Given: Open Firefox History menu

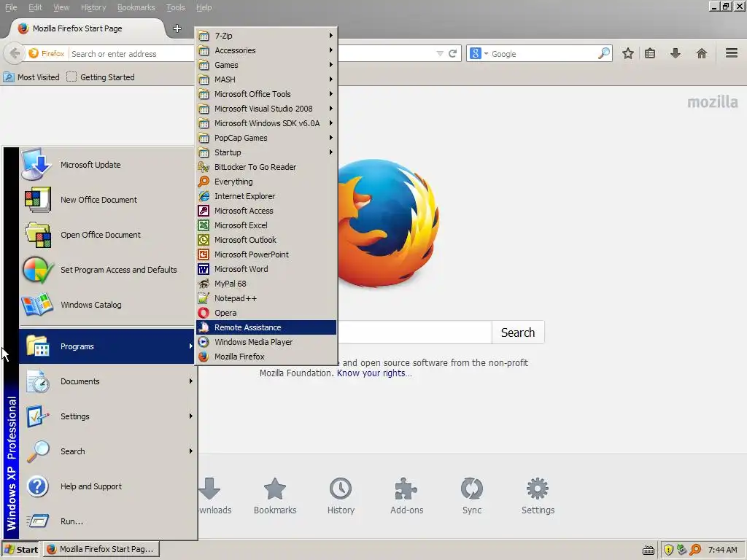Looking at the screenshot, I should 93,7.
